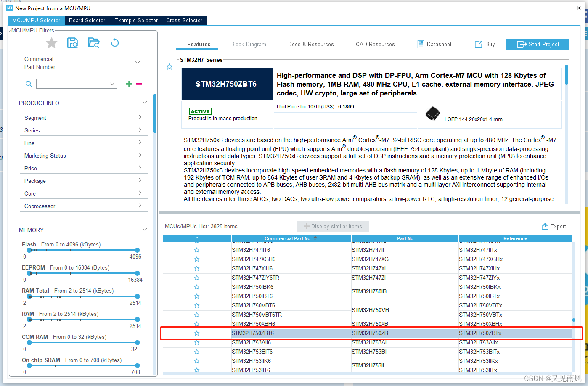Image resolution: width=588 pixels, height=386 pixels.
Task: Toggle favorite star for STM32H747ZIY6TR
Action: pos(197,278)
